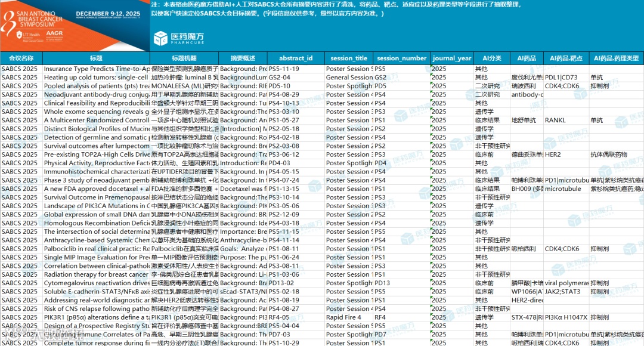This screenshot has width=644, height=346.
Task: Click machine translation cell 'MONALEESA (ML)研究'
Action: pyautogui.click(x=184, y=86)
